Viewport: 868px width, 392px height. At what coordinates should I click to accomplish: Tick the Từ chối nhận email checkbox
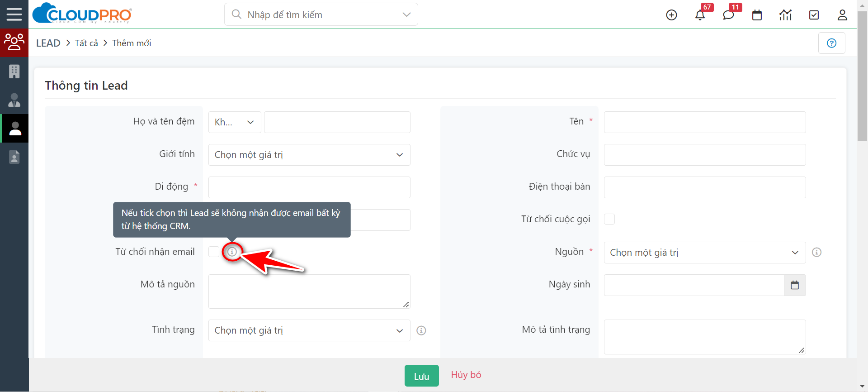pos(214,252)
